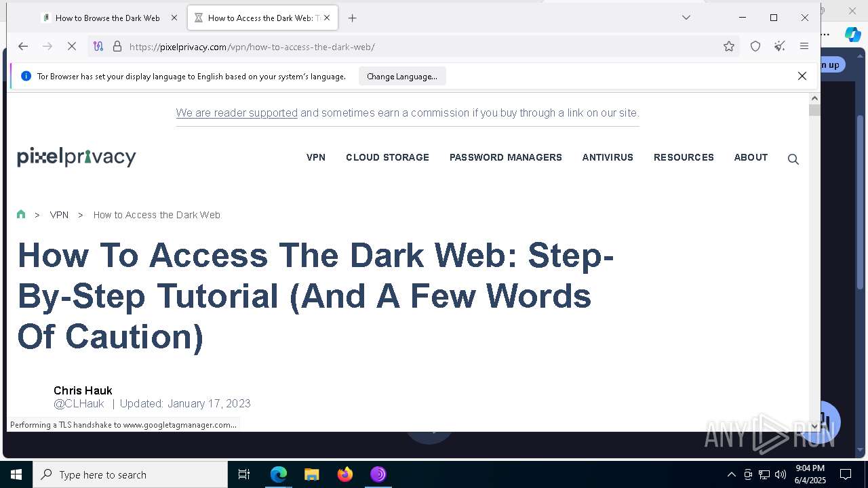This screenshot has height=488, width=868.
Task: Click the padlock site security icon
Action: point(117,46)
